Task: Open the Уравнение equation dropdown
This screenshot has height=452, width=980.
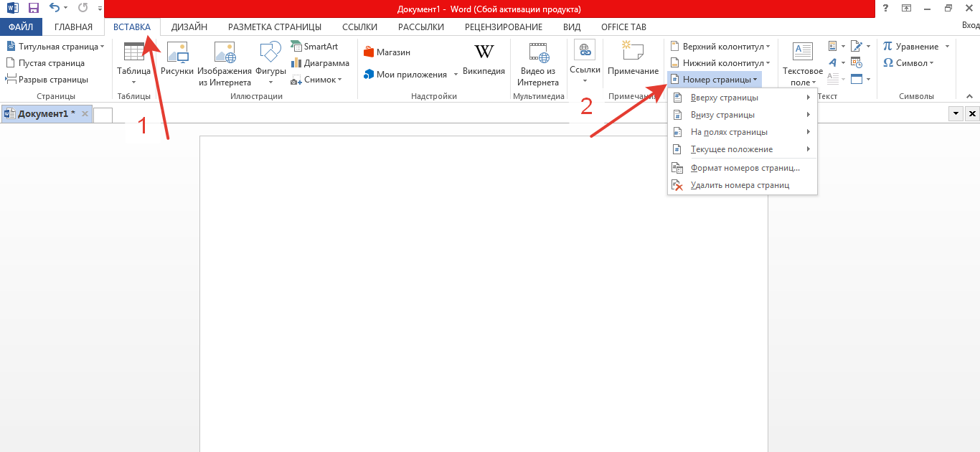Action: pyautogui.click(x=947, y=47)
